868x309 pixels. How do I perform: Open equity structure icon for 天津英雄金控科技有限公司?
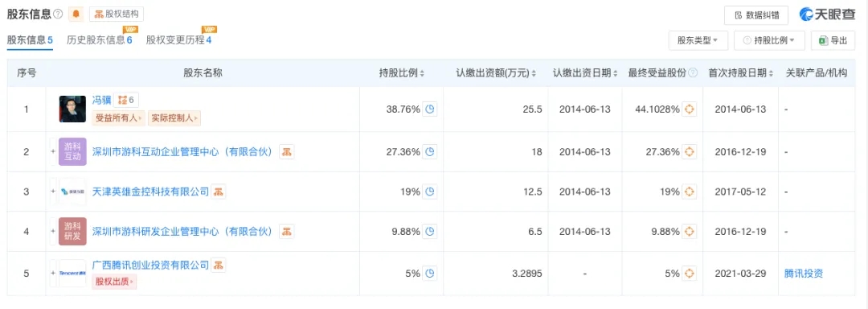click(x=219, y=192)
